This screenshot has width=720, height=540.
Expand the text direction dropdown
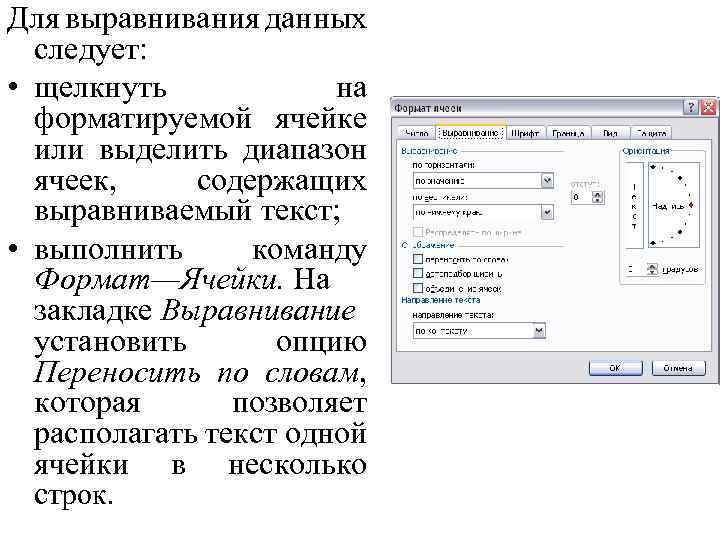click(x=539, y=331)
